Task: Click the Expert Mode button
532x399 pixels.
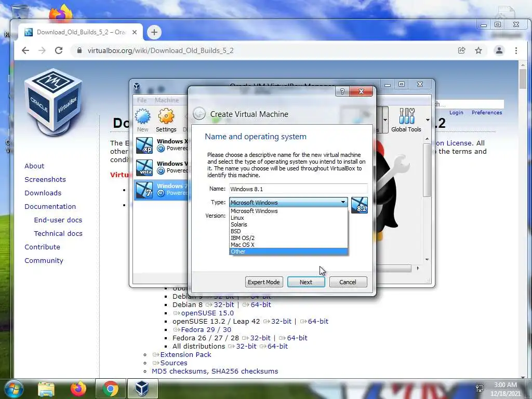Action: [x=264, y=282]
